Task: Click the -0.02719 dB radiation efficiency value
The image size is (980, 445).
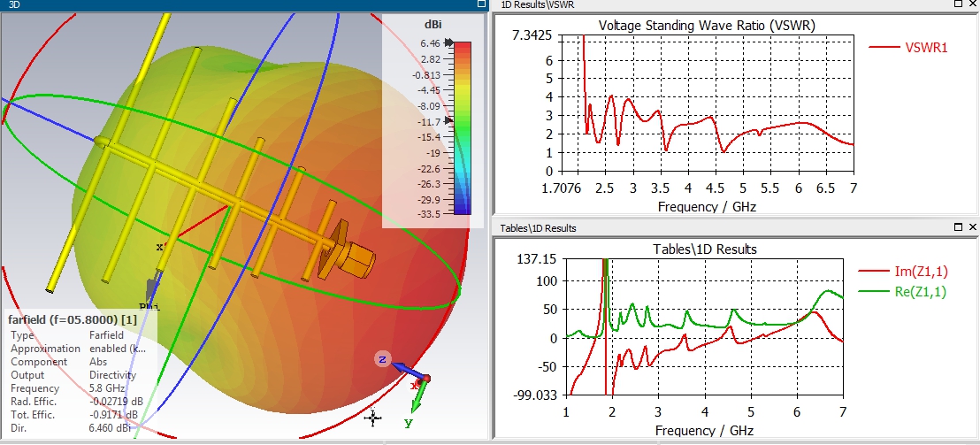Action: click(x=116, y=402)
